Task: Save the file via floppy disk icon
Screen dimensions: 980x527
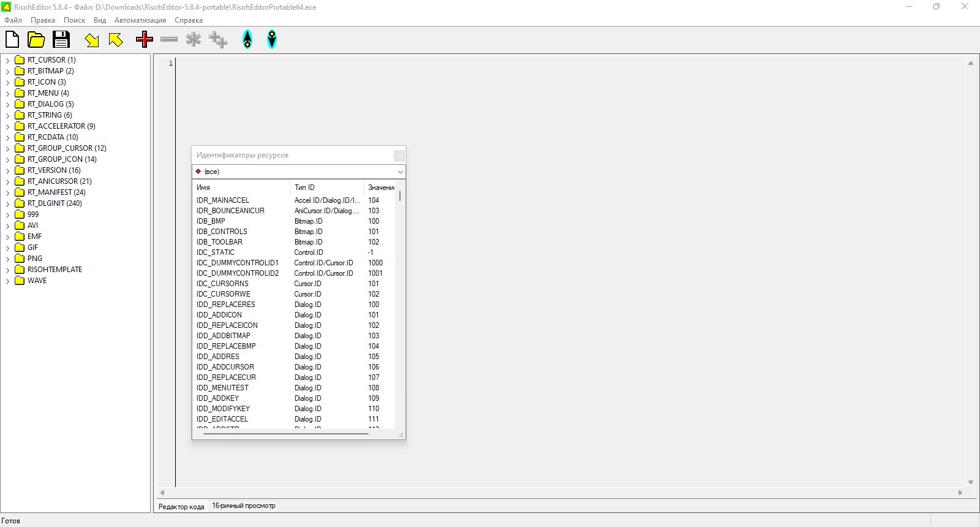Action: (61, 40)
